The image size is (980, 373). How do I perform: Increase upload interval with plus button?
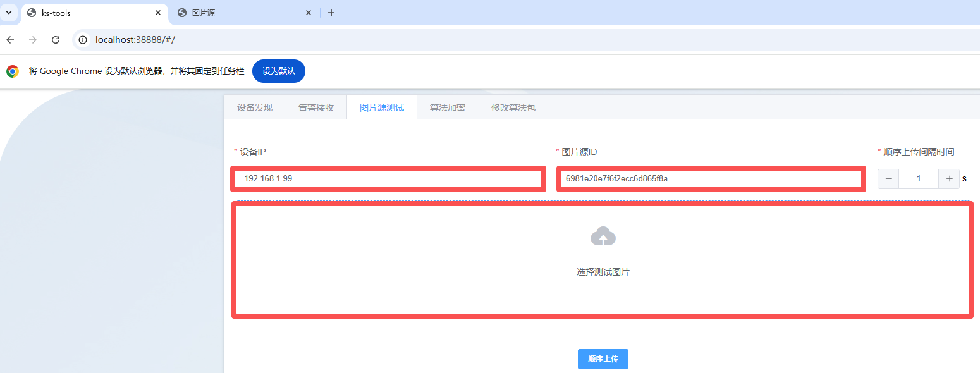(949, 179)
